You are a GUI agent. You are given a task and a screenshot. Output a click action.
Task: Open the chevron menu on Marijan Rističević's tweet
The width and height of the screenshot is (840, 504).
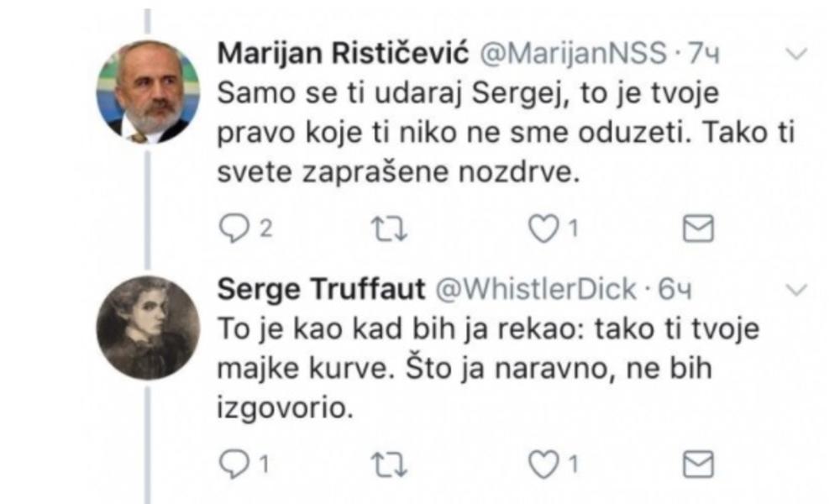[794, 55]
